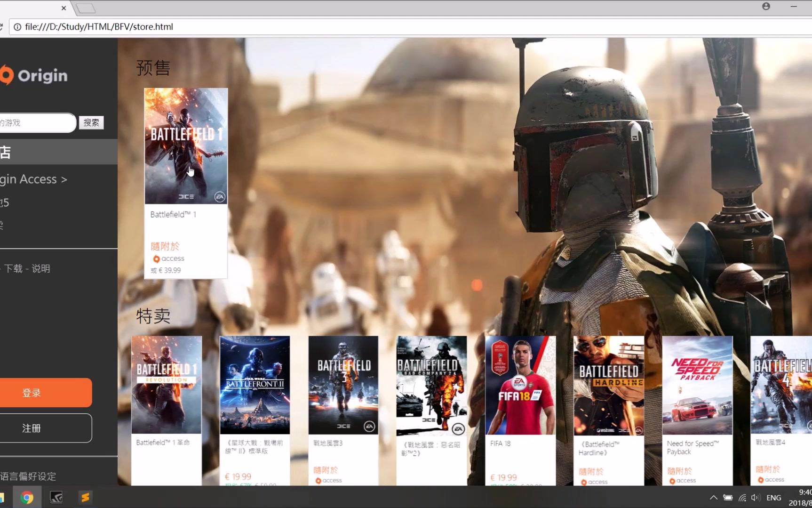Open the Sublime Text taskbar icon
This screenshot has height=508, width=812.
click(x=85, y=497)
